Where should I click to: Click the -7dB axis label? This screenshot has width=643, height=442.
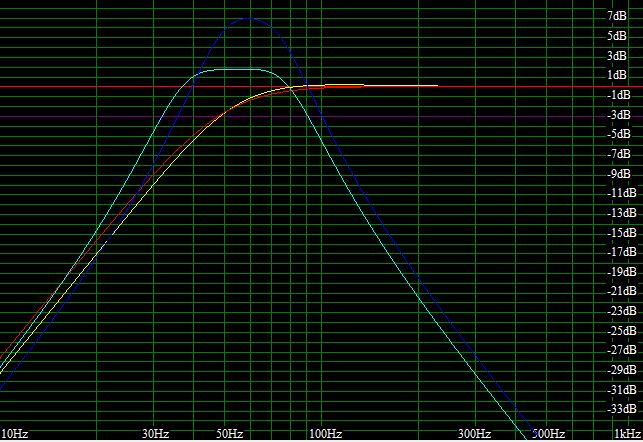tap(618, 154)
